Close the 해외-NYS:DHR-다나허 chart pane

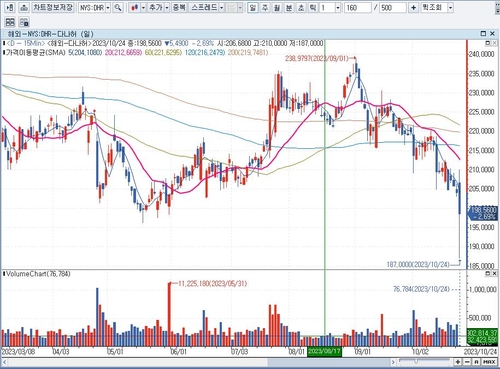[x=492, y=34]
